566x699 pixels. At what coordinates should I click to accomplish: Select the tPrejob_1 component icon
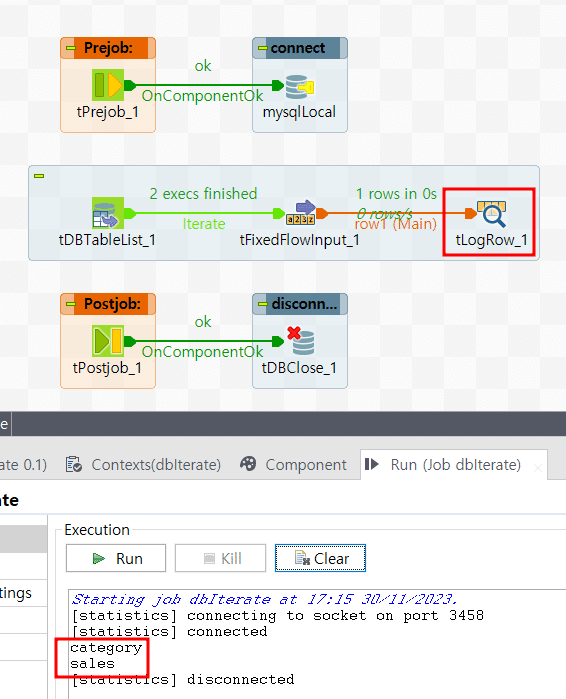click(108, 85)
